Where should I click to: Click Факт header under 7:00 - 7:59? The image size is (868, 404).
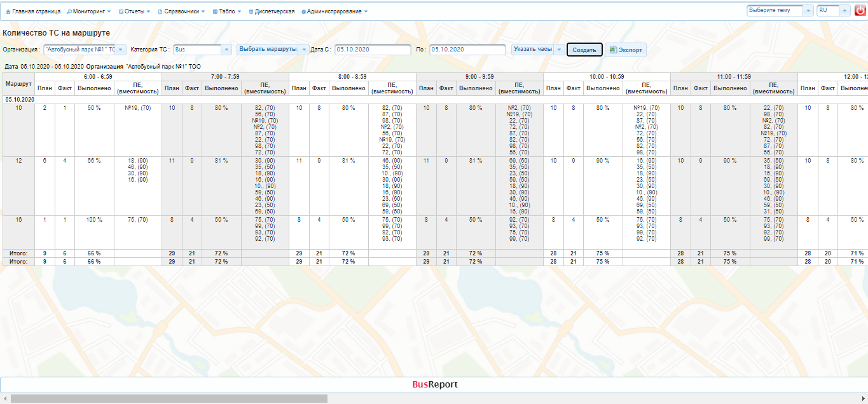pos(192,88)
